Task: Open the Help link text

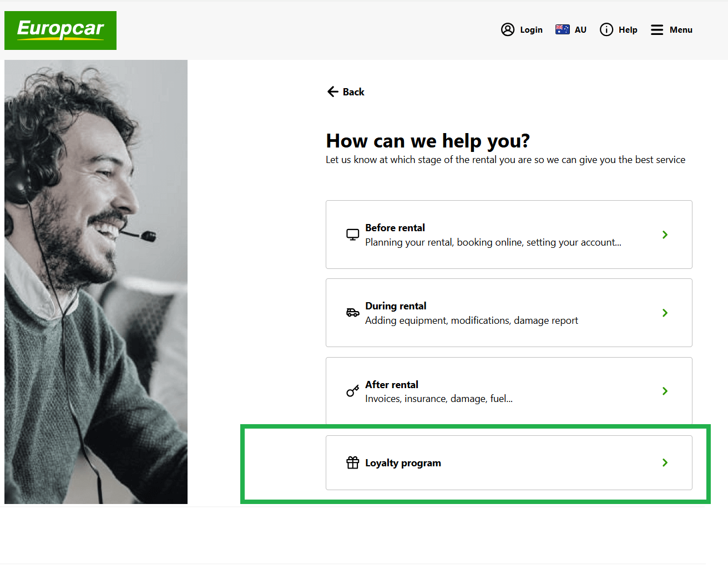Action: (628, 30)
